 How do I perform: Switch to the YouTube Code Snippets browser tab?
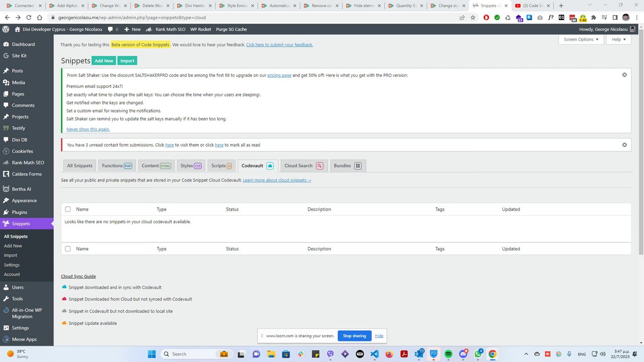[533, 6]
